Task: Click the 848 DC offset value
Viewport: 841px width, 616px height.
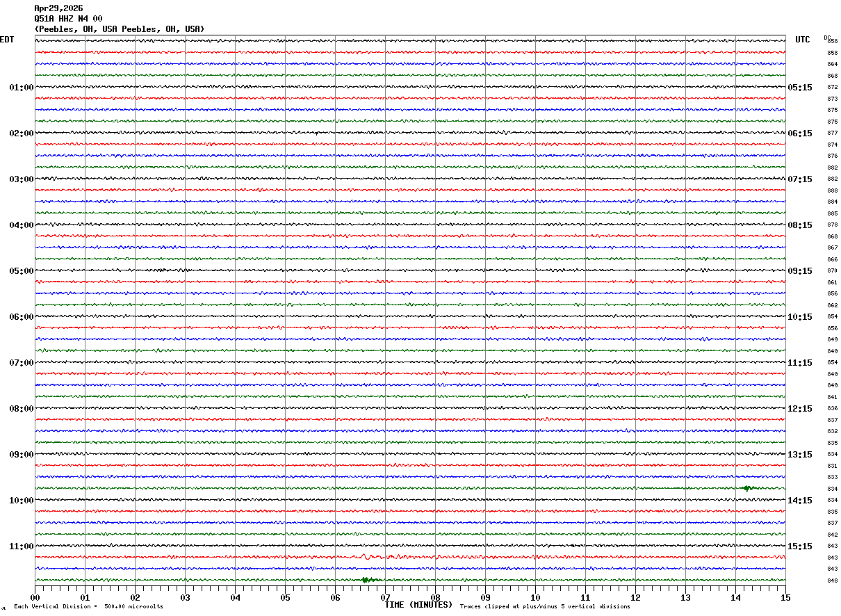Action: [x=832, y=581]
